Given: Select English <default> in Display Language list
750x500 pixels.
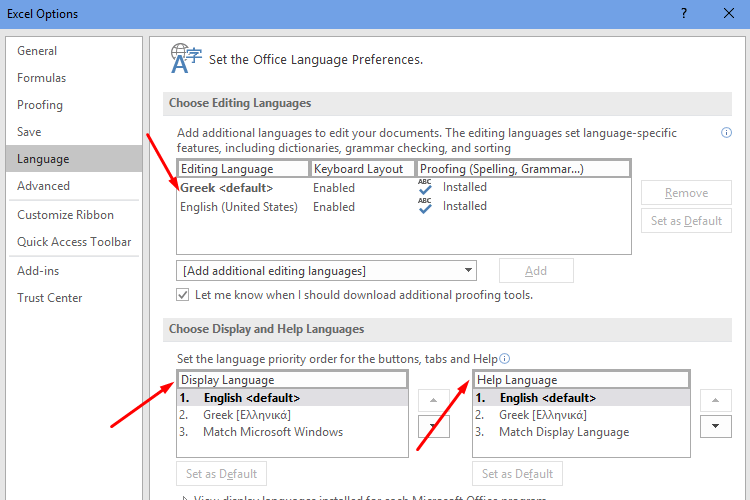Looking at the screenshot, I should click(293, 398).
